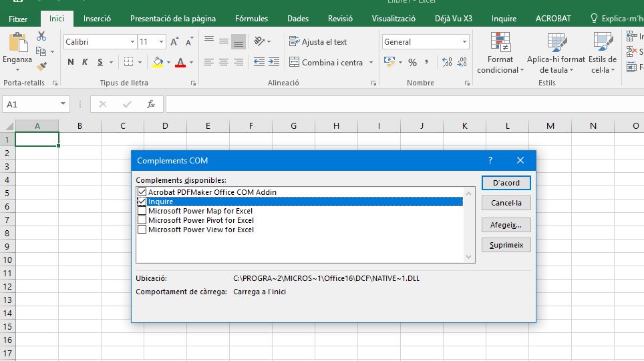Click the Afegeix... button
Image resolution: width=644 pixels, height=361 pixels.
(506, 225)
